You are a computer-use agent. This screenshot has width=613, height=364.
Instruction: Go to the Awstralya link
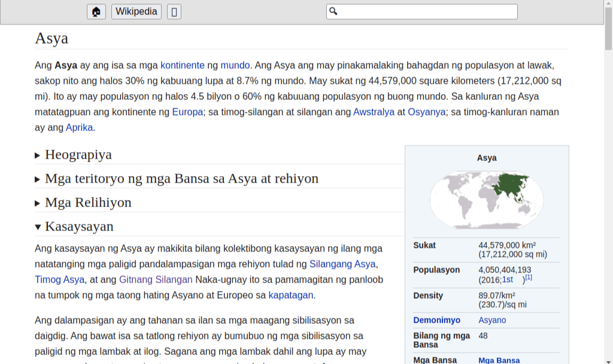374,112
